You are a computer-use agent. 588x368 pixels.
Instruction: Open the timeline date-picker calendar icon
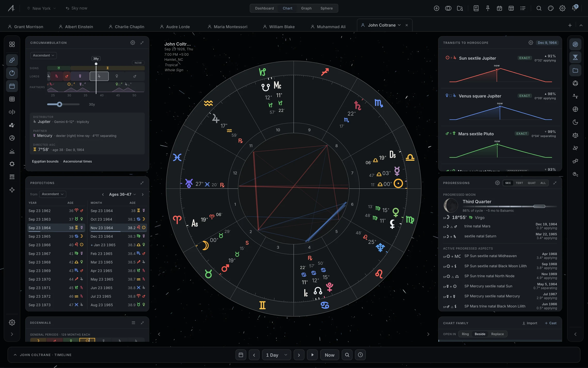(x=241, y=355)
